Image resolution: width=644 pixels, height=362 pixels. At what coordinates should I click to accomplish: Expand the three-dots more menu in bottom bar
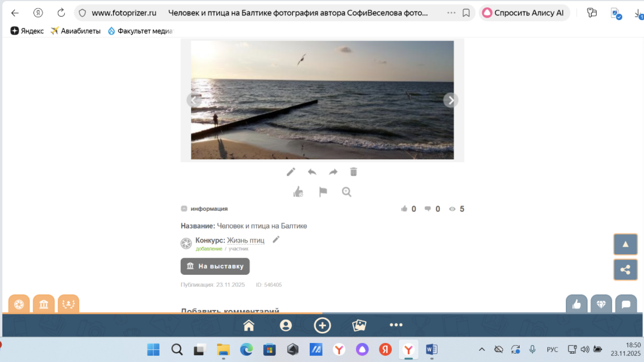pos(396,325)
